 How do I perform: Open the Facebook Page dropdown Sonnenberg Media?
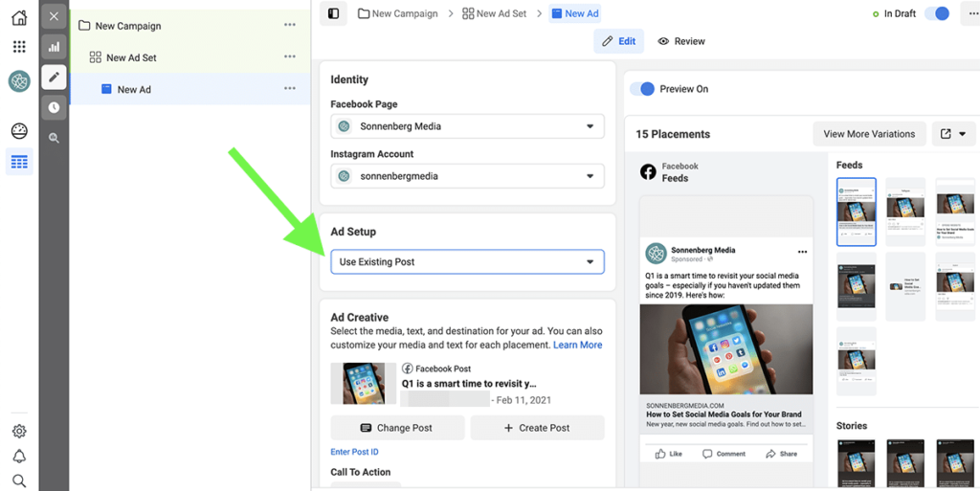coord(467,126)
